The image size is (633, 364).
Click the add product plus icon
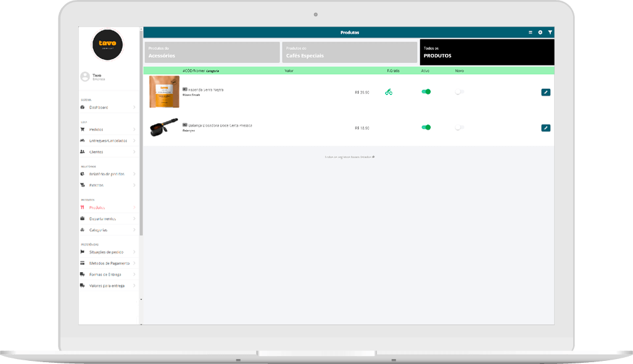(x=540, y=32)
